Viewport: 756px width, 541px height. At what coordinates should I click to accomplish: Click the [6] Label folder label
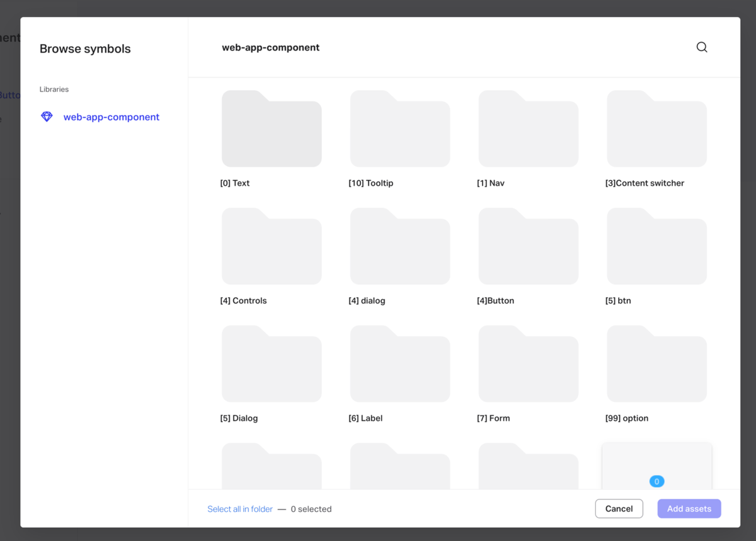click(365, 418)
